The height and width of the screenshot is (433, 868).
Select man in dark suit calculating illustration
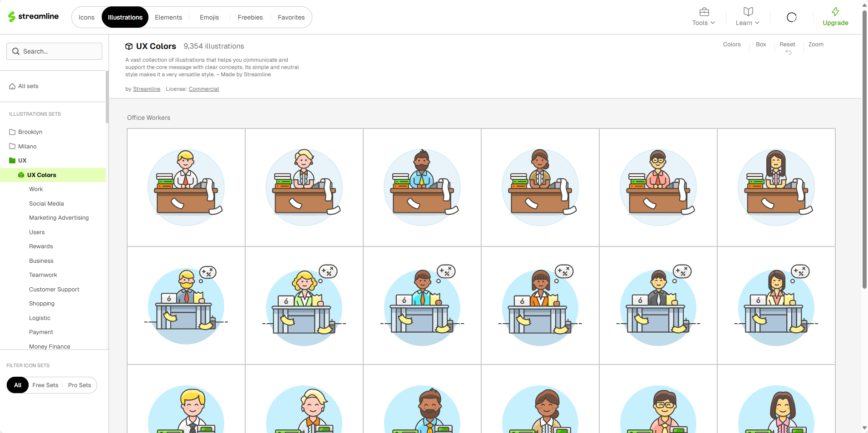click(658, 305)
